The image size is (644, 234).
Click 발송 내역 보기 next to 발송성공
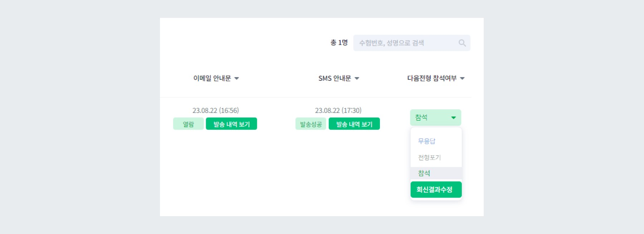pyautogui.click(x=354, y=123)
